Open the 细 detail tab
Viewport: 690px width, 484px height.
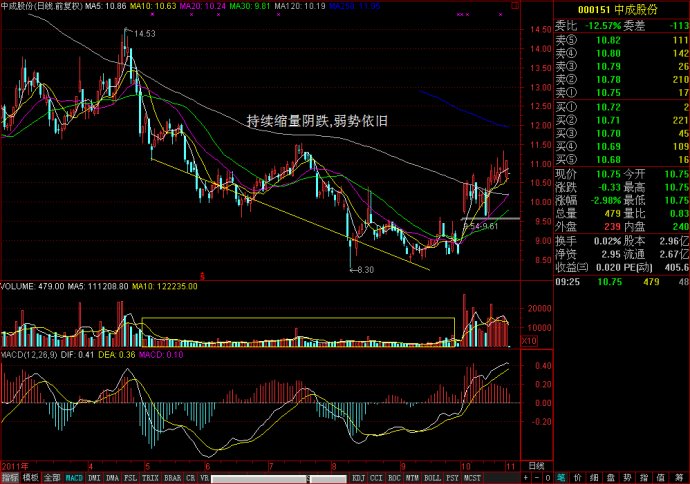594,478
